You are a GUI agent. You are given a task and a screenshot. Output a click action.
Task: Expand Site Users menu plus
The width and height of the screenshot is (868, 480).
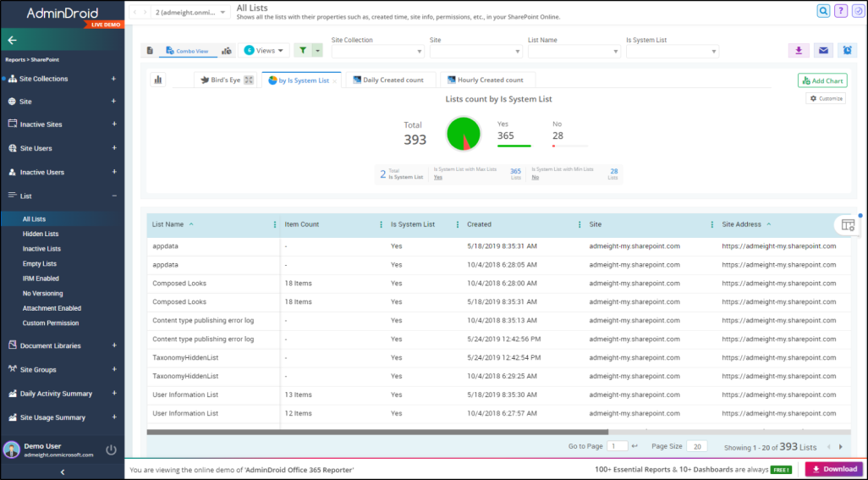[114, 148]
